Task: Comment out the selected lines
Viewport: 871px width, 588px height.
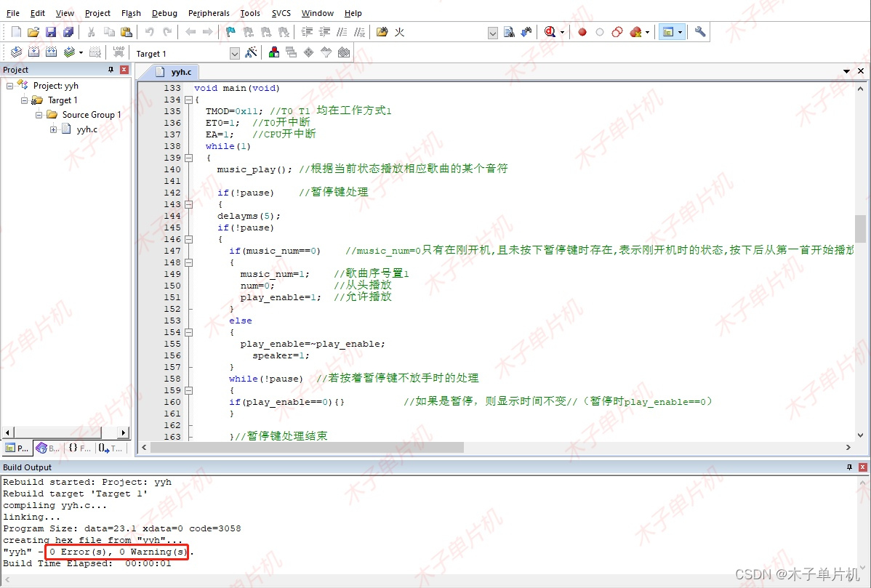Action: click(342, 32)
